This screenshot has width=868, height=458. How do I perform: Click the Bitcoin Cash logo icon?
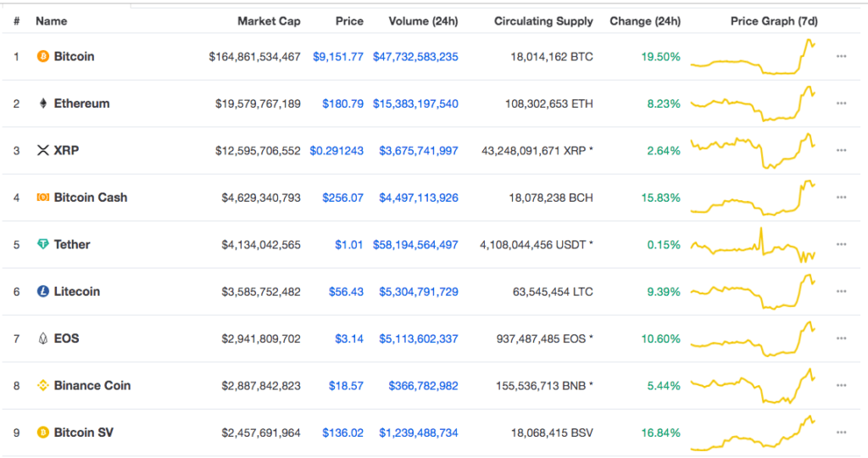(x=42, y=198)
